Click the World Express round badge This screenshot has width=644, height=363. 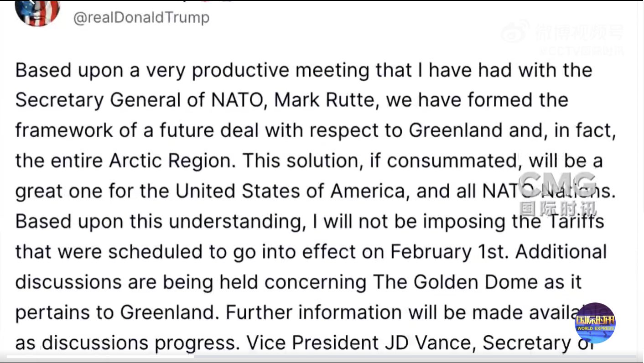coord(595,323)
